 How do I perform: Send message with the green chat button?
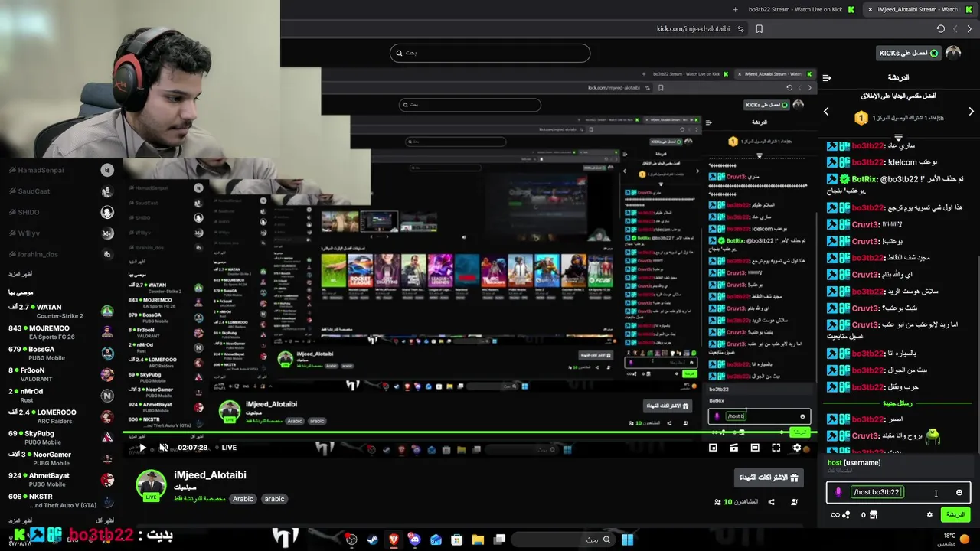tap(955, 515)
